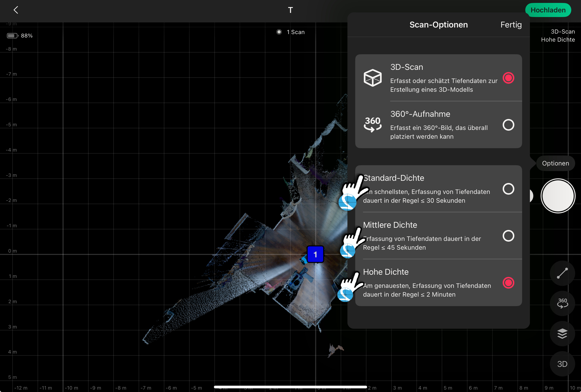Tap the 3D-Scan Hohe Dichte status label
This screenshot has height=392, width=581.
pyautogui.click(x=558, y=36)
